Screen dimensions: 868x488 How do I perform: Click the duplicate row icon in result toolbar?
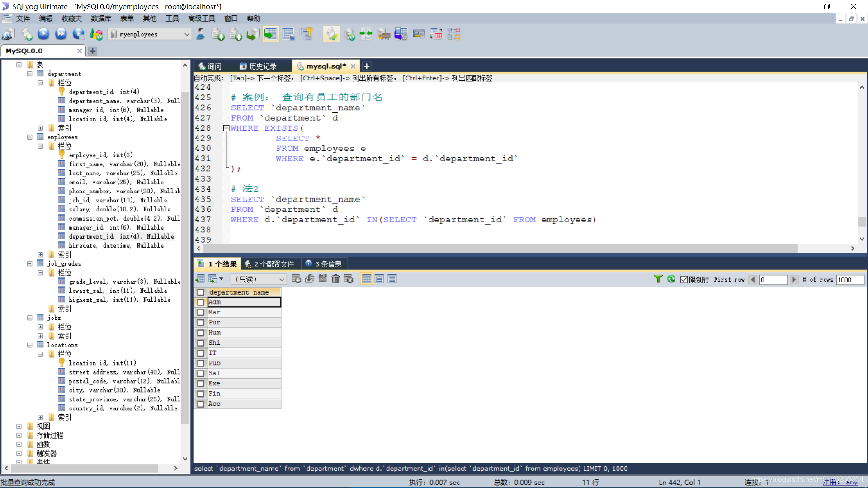tap(310, 279)
